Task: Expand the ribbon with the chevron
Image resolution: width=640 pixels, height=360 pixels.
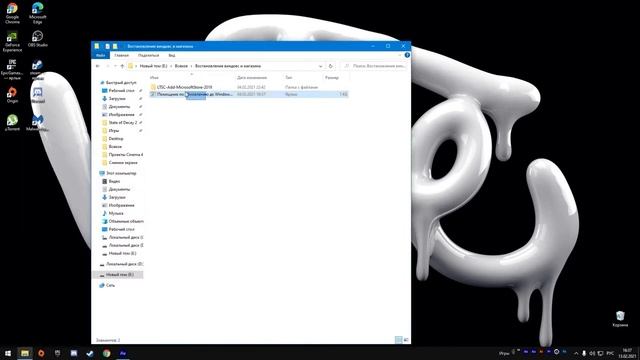Action: (x=400, y=55)
